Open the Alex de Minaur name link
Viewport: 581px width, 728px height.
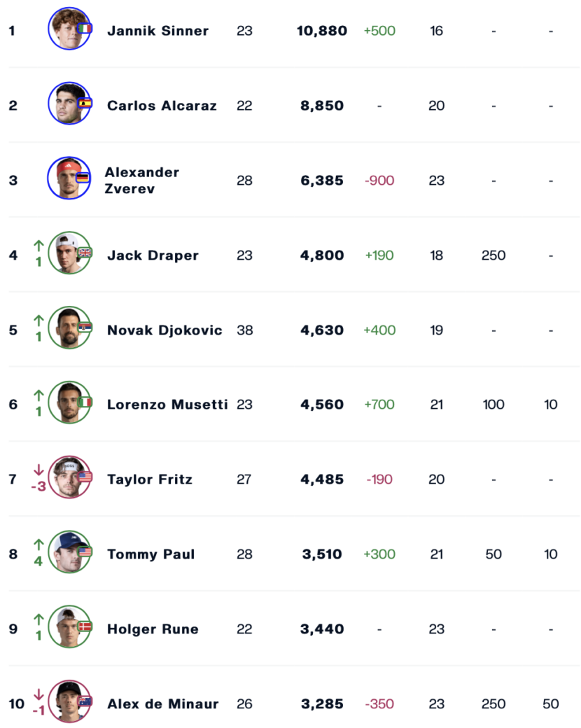[x=162, y=704]
